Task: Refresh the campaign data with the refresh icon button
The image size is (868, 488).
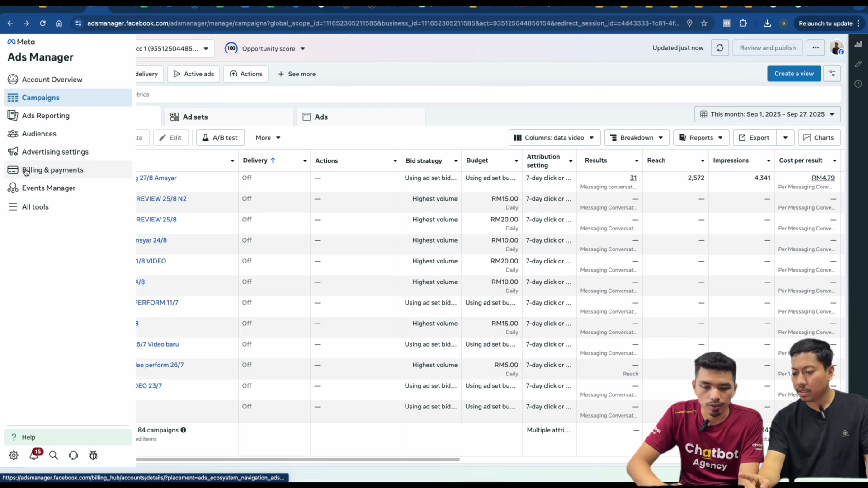Action: tap(720, 48)
